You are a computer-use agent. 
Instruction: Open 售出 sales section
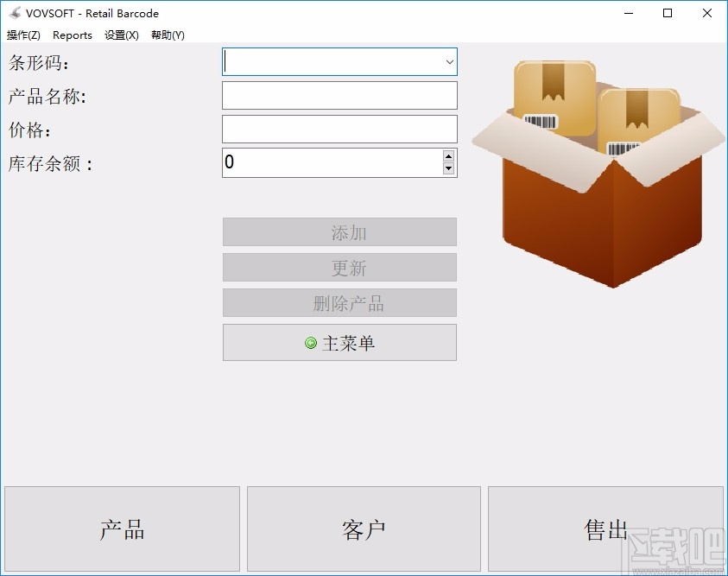point(605,529)
